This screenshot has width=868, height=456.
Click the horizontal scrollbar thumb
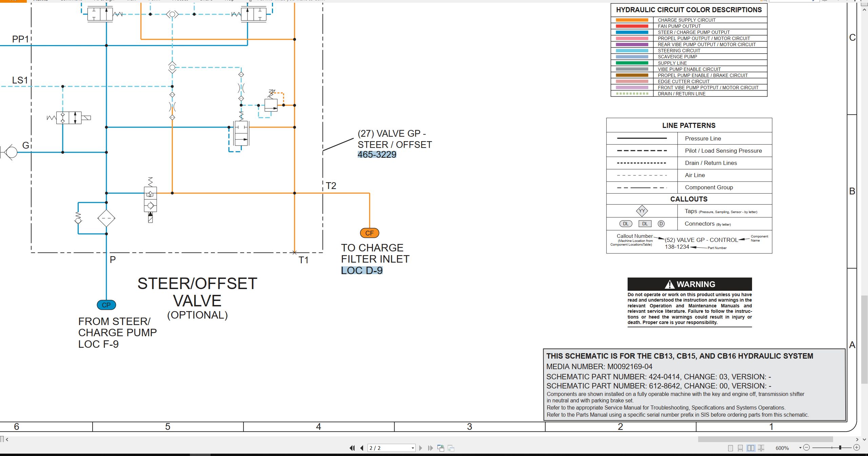click(765, 439)
